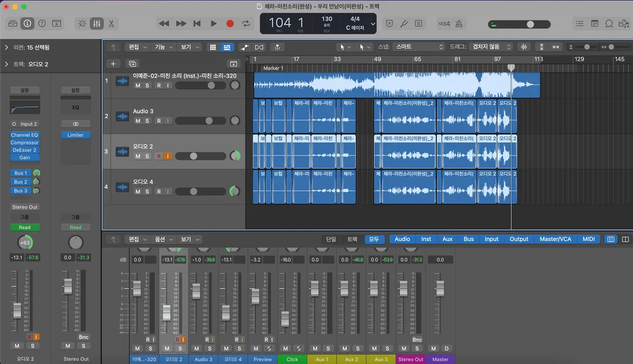
Task: Toggle the Inspector info button
Action: pyautogui.click(x=27, y=23)
